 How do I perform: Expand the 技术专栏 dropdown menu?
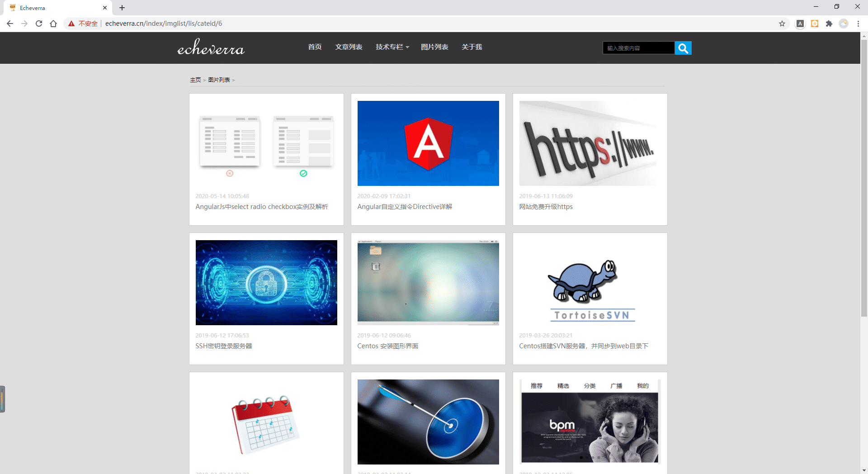[x=392, y=47]
